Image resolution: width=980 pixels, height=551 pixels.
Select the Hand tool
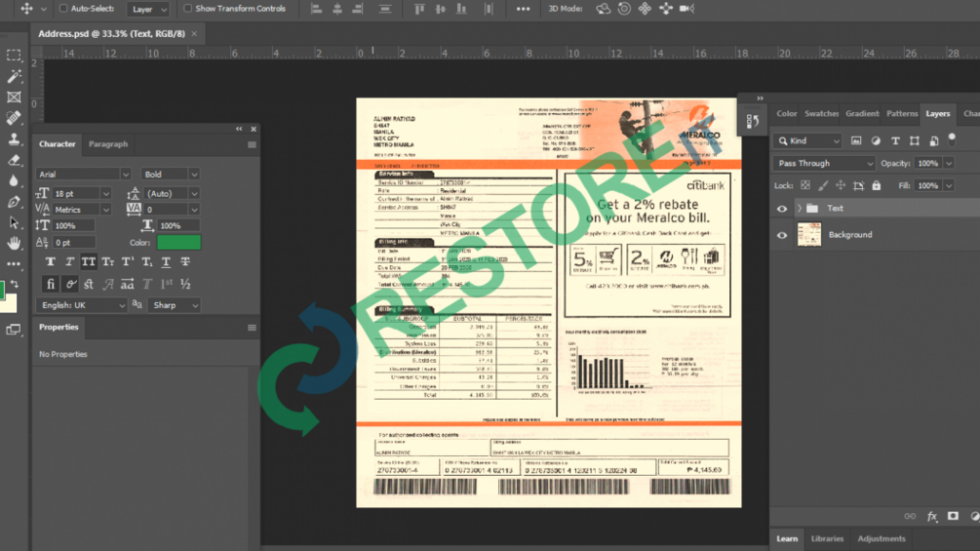[13, 243]
